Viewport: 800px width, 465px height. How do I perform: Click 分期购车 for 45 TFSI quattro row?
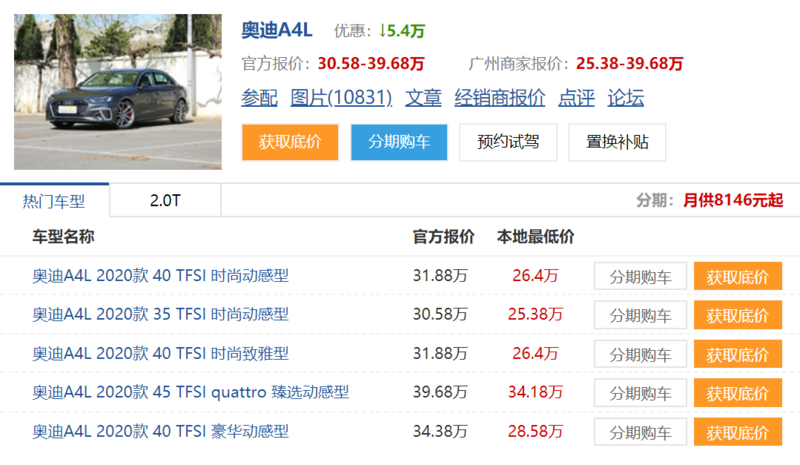pos(640,393)
